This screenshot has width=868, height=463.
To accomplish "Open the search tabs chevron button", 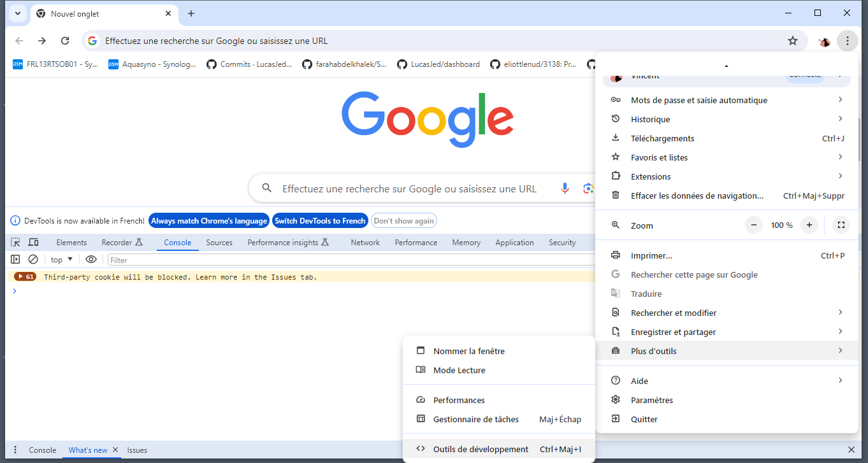I will click(17, 13).
